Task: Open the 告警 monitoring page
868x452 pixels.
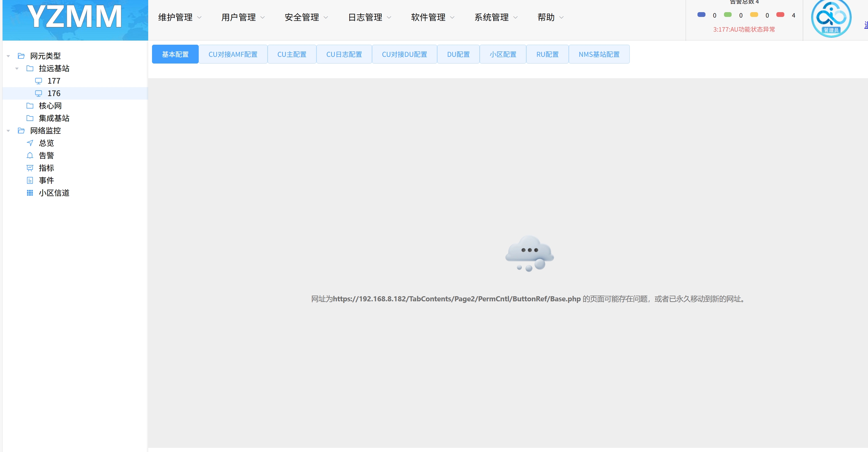Action: tap(46, 155)
